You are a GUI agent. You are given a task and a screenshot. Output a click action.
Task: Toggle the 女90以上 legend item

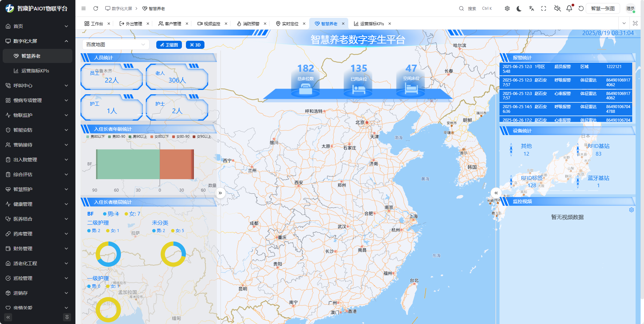[x=202, y=137]
